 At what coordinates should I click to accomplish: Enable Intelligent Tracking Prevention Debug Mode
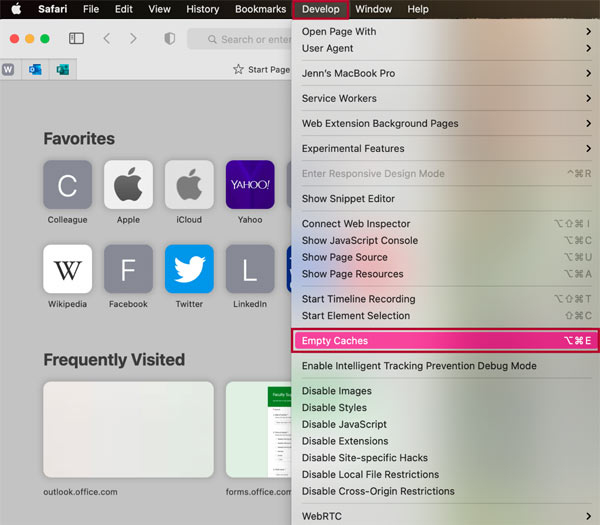click(445, 366)
